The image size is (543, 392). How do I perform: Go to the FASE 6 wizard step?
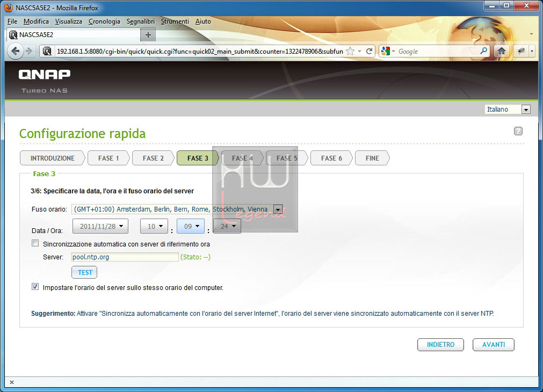tap(331, 158)
